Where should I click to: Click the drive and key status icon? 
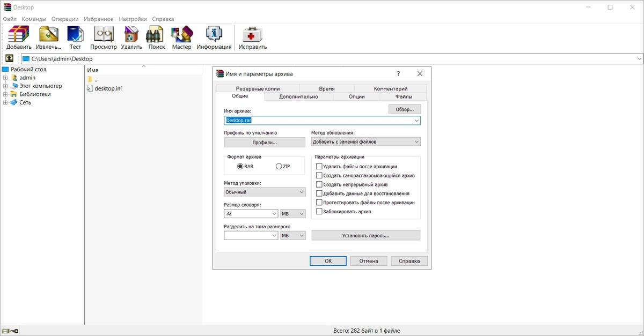[x=10, y=331]
